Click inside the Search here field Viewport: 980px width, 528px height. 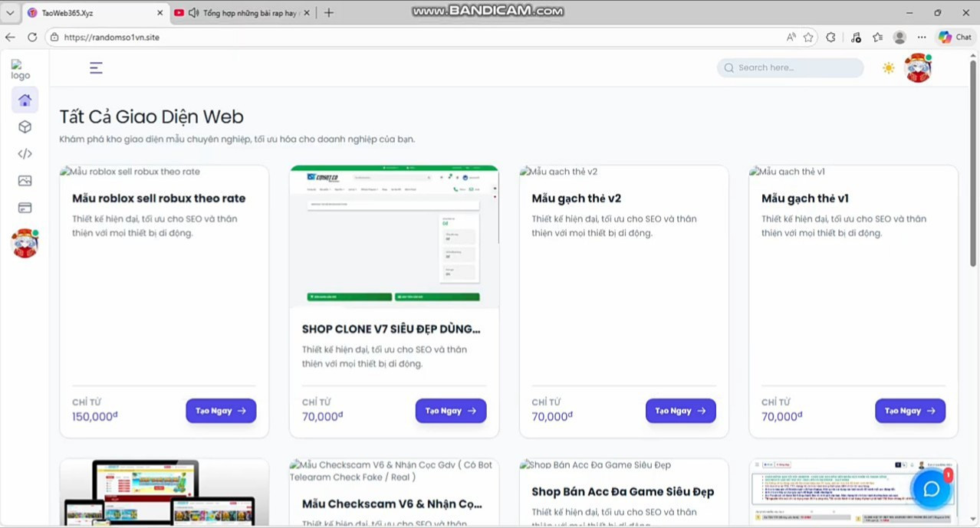tap(790, 67)
